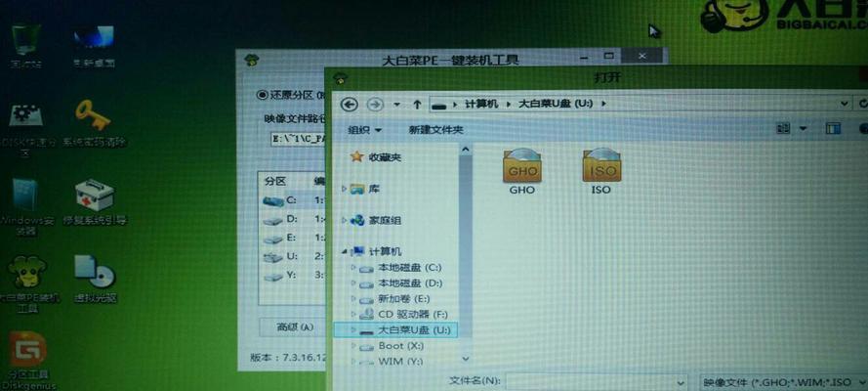Select the restore partition radio button
The image size is (868, 391).
[x=262, y=95]
